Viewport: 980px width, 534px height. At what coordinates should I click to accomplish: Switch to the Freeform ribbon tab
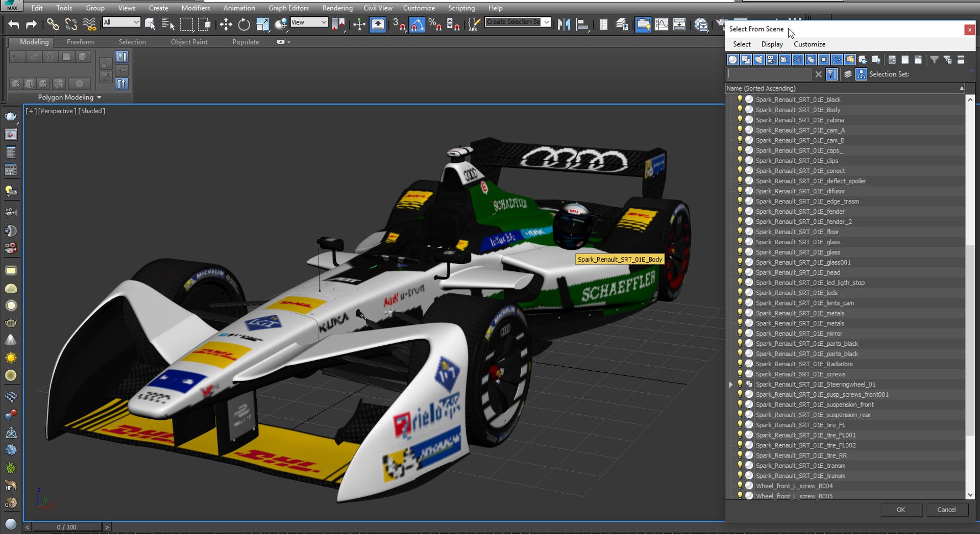80,42
